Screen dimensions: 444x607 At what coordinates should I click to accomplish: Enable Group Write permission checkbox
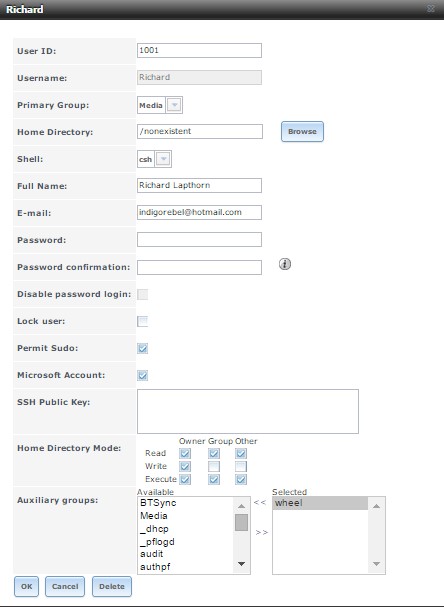214,466
